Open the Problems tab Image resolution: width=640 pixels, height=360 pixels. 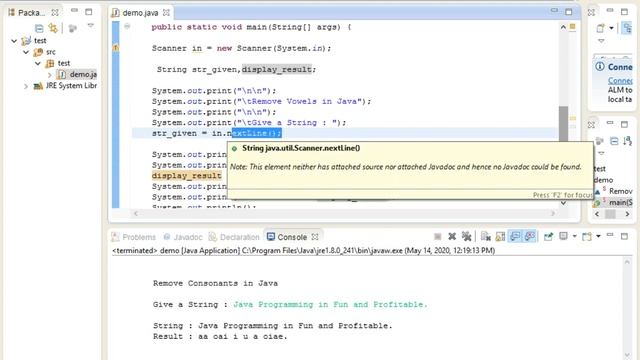pyautogui.click(x=134, y=237)
